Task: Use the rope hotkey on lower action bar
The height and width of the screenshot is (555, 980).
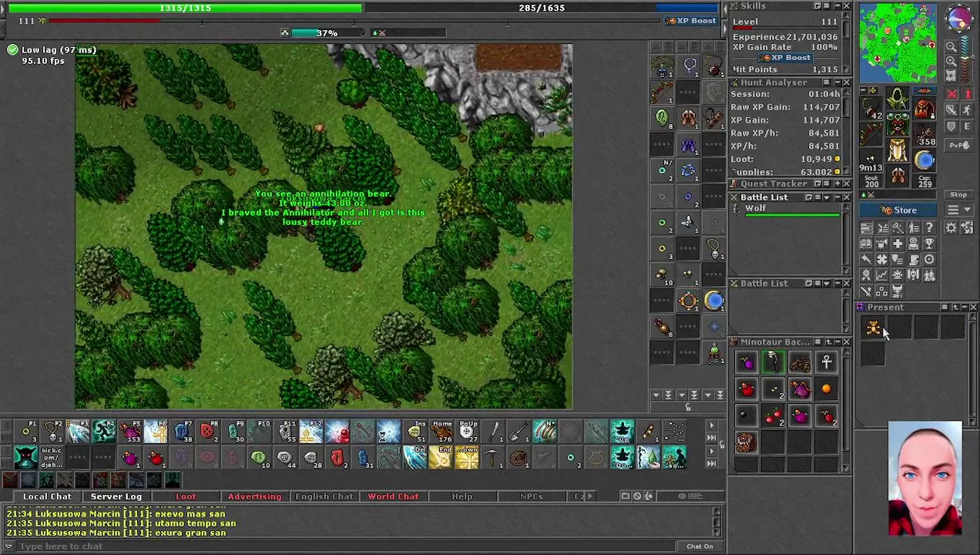Action: click(519, 459)
